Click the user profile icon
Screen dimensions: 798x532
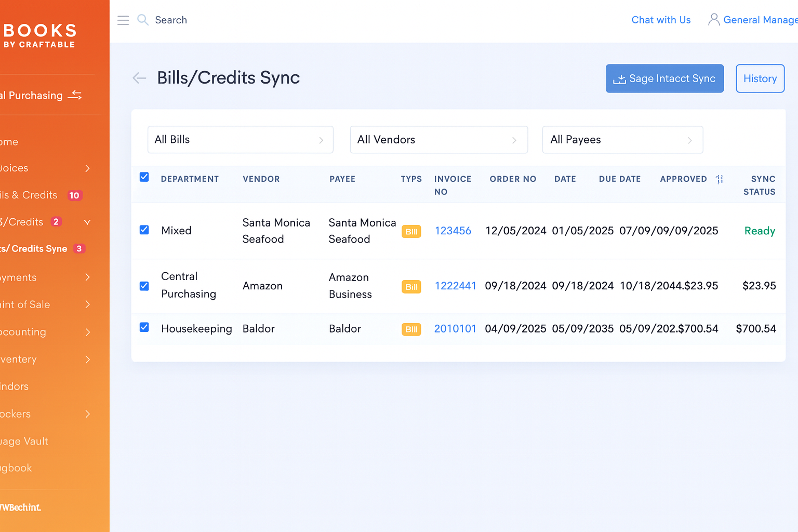tap(714, 20)
